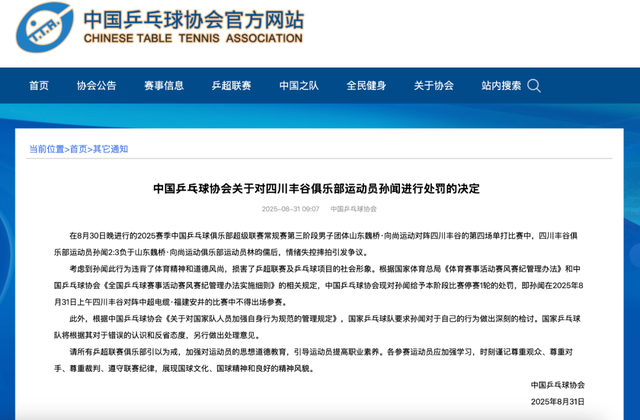Viewport: 640px width, 420px height.
Task: Click the article headline about 孙闻处罚的决定
Action: point(316,189)
